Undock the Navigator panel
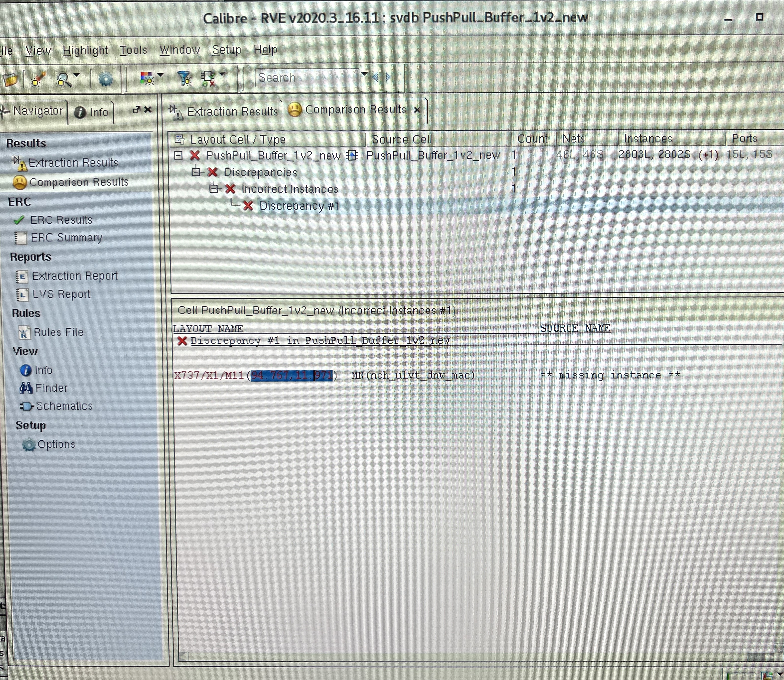Screen dimensions: 784x680 point(137,110)
